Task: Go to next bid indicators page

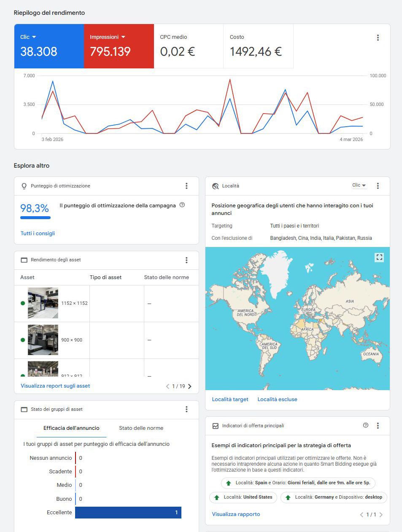Action: point(381,515)
